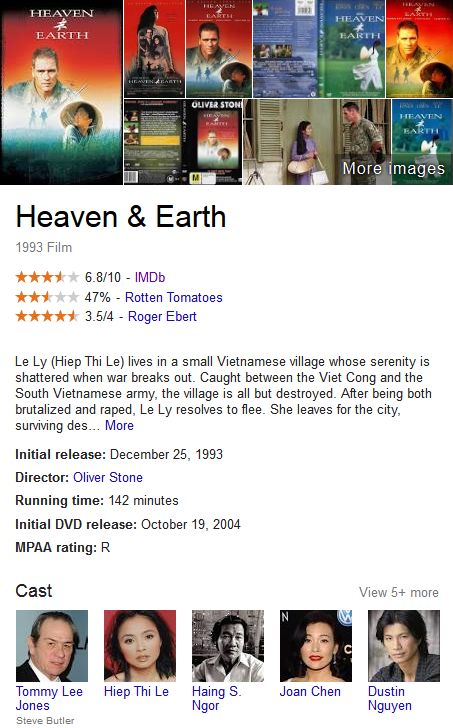This screenshot has width=453, height=728.
Task: Expand the description with More
Action: (x=119, y=425)
